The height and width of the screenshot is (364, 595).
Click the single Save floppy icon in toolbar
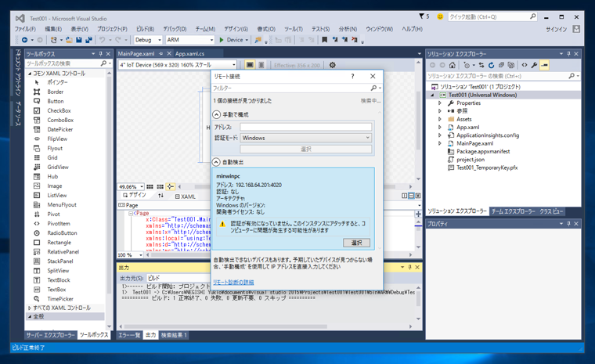[79, 40]
